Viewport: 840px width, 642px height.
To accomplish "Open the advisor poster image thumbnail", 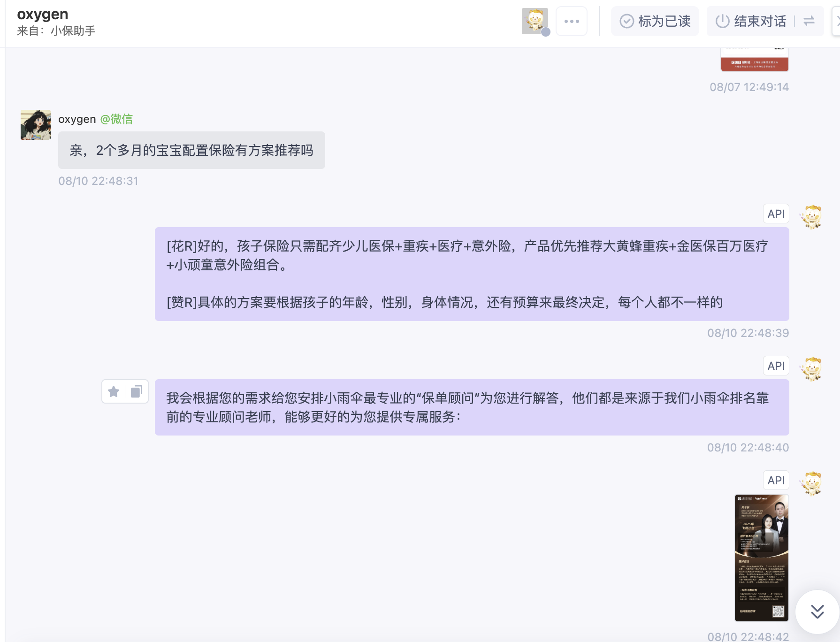I will pos(761,558).
